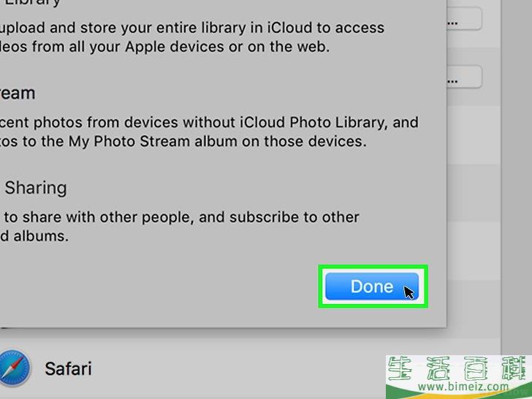The height and width of the screenshot is (399, 532).
Task: Click the dark gray strip at far right
Action: pos(517,176)
